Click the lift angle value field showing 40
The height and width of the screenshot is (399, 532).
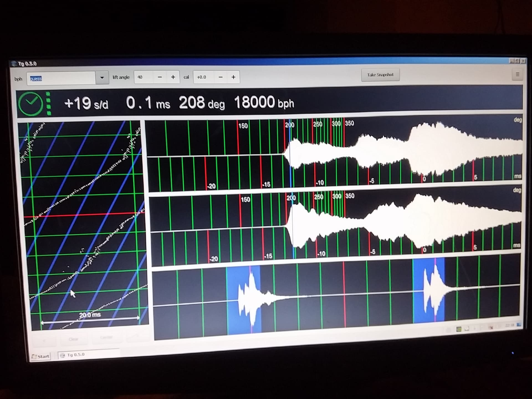click(x=144, y=77)
